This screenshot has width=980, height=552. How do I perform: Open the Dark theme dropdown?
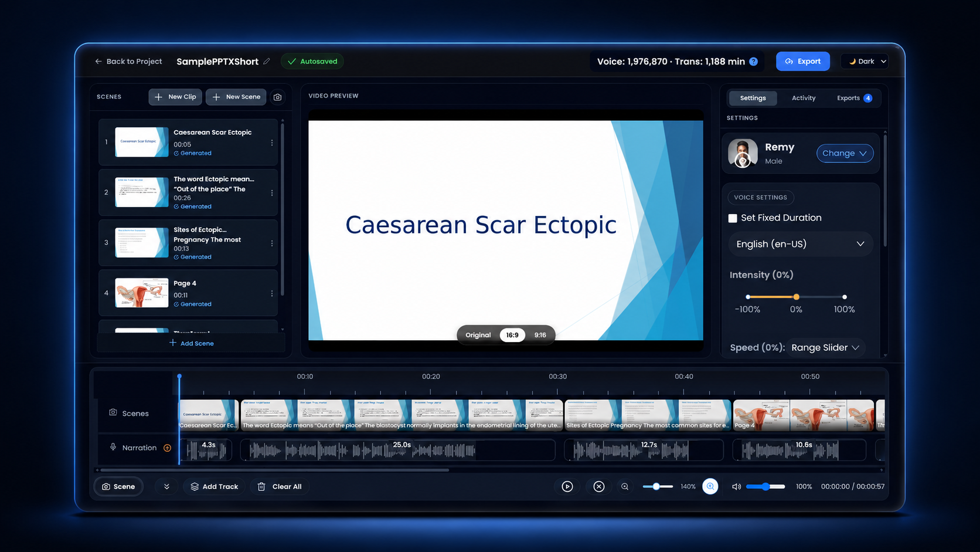[x=865, y=61]
